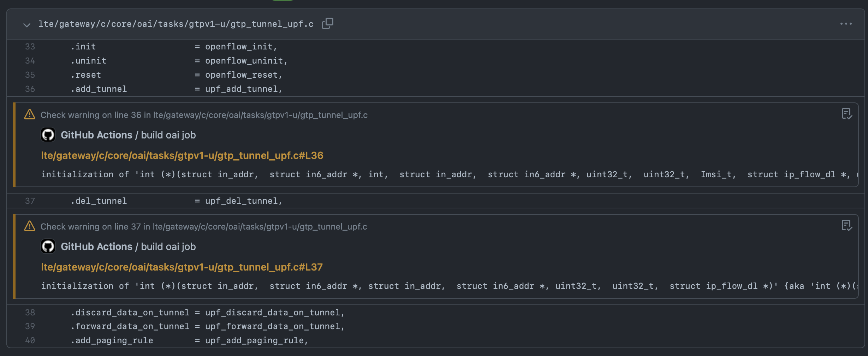Screen dimensions: 868x356
Task: Select line number 33
Action: (x=30, y=47)
